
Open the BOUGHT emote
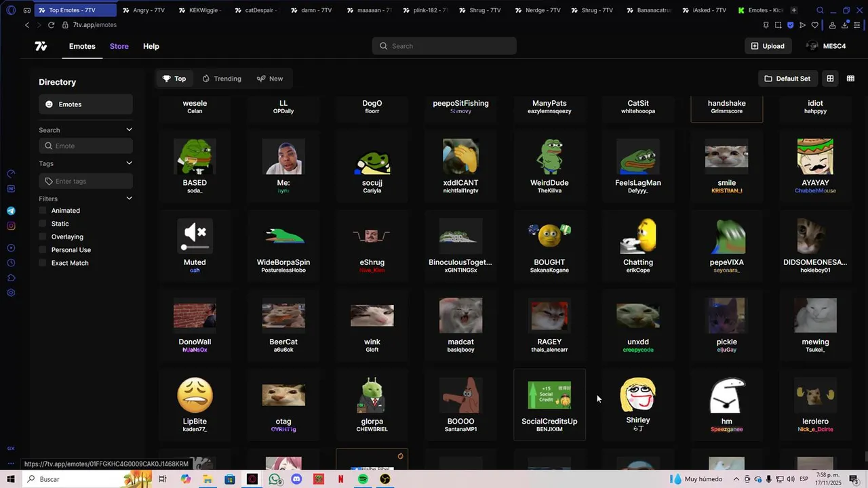pyautogui.click(x=549, y=245)
